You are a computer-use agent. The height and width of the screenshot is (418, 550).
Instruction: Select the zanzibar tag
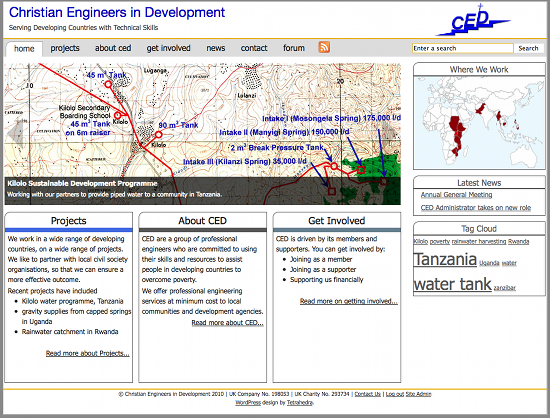coord(504,288)
